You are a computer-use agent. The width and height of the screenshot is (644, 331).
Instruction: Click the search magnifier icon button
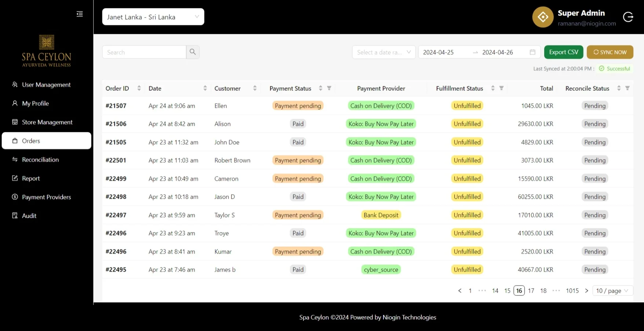[x=193, y=52]
